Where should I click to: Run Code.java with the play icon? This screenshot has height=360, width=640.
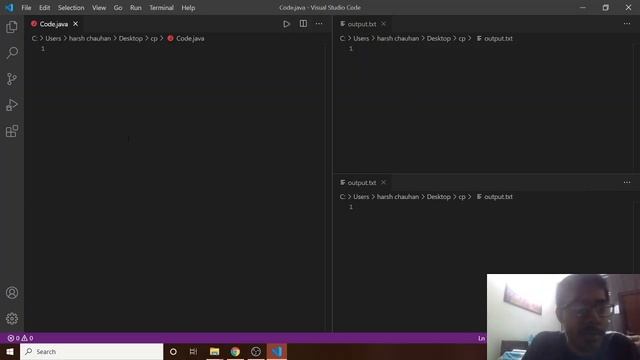pyautogui.click(x=286, y=24)
